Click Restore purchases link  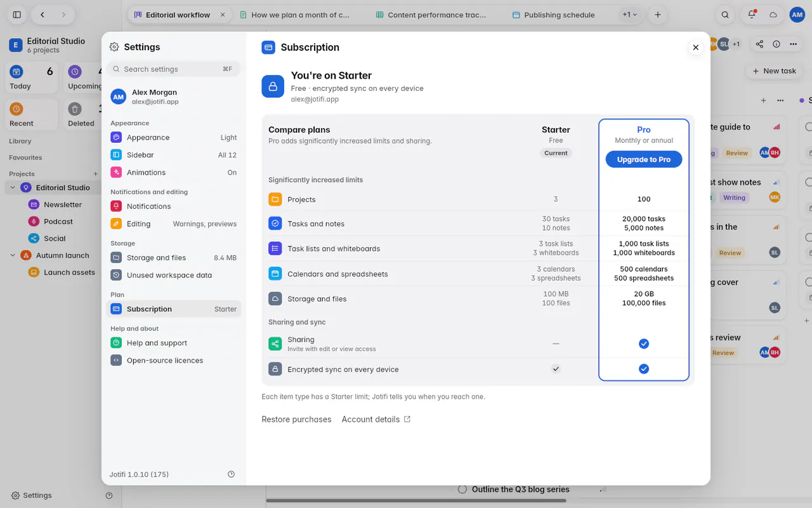(x=296, y=419)
